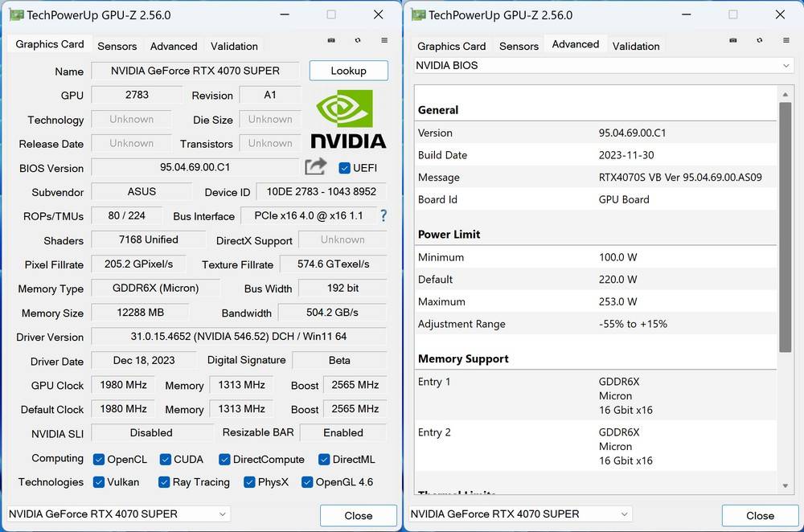Click the screenshot camera icon in left window

tap(331, 40)
